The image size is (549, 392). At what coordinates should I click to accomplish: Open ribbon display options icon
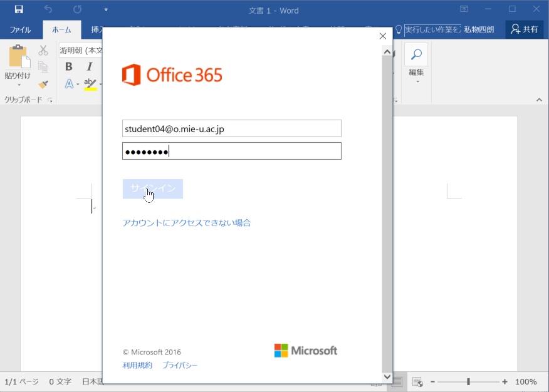point(464,9)
